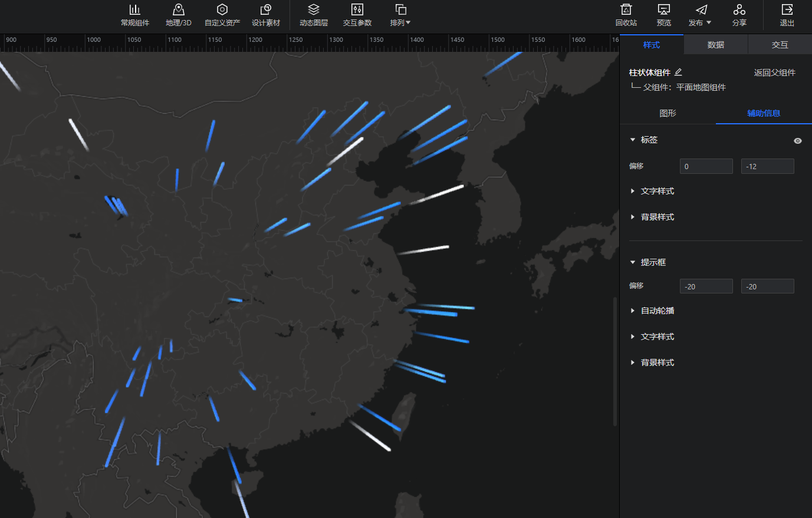Edit the 柱状体组件 name with pencil icon
The image size is (812, 518).
(678, 72)
